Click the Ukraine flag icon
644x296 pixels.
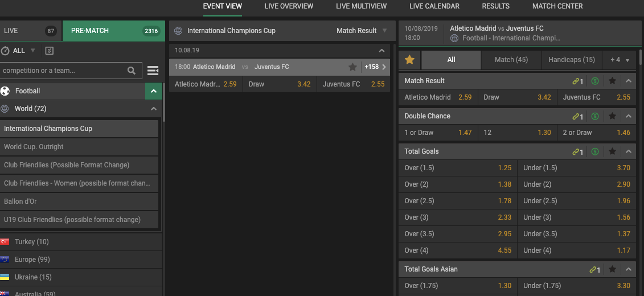pyautogui.click(x=5, y=277)
